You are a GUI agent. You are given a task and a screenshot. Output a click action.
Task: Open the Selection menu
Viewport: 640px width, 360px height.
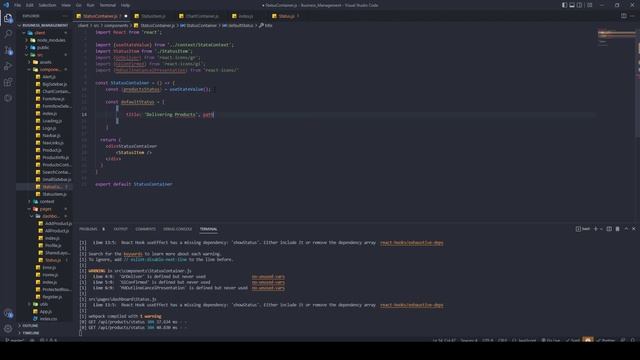47,5
